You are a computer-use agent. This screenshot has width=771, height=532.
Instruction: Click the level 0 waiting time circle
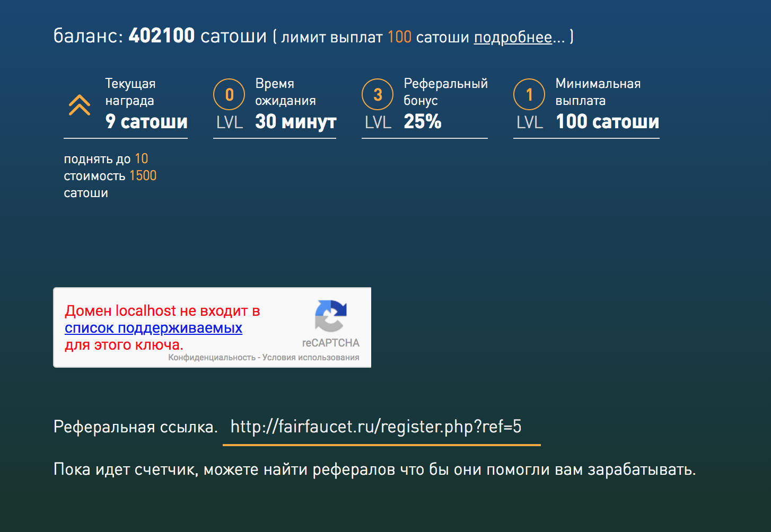click(x=229, y=94)
